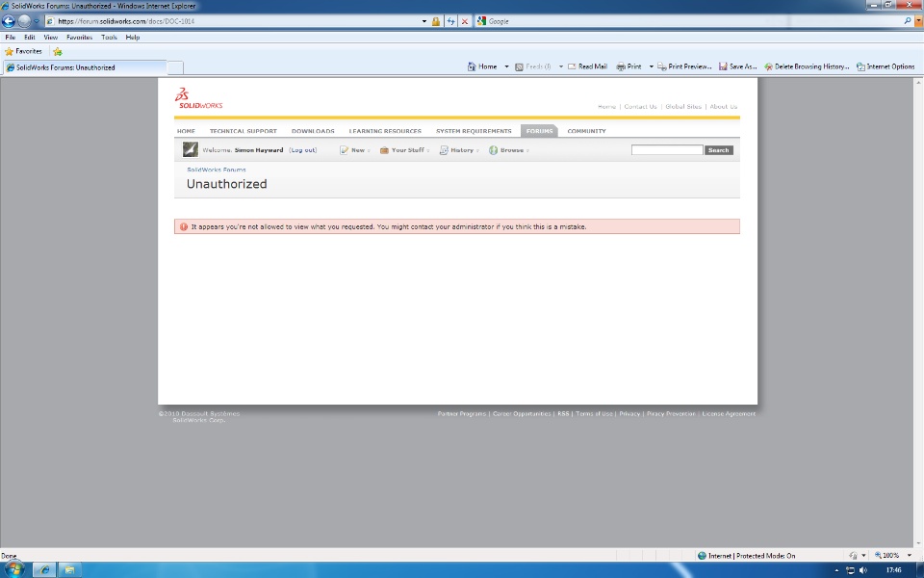The height and width of the screenshot is (578, 924).
Task: Click Save As in the toolbar
Action: tap(737, 66)
